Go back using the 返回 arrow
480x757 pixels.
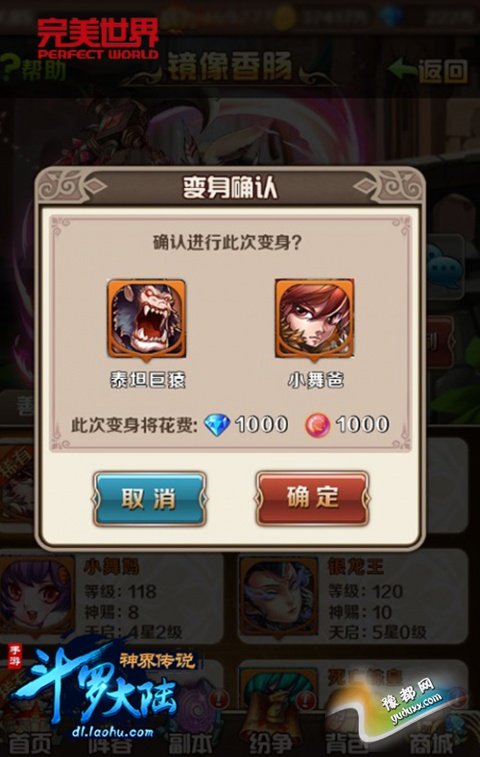tap(429, 70)
